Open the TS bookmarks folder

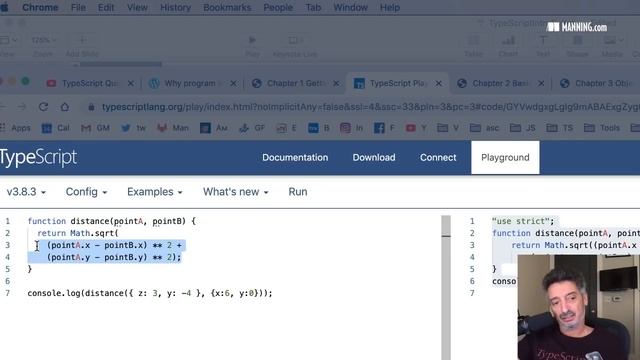[560, 128]
